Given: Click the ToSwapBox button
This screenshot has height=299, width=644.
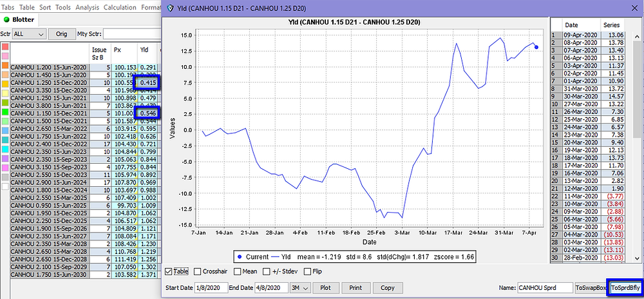Looking at the screenshot, I should tap(591, 287).
